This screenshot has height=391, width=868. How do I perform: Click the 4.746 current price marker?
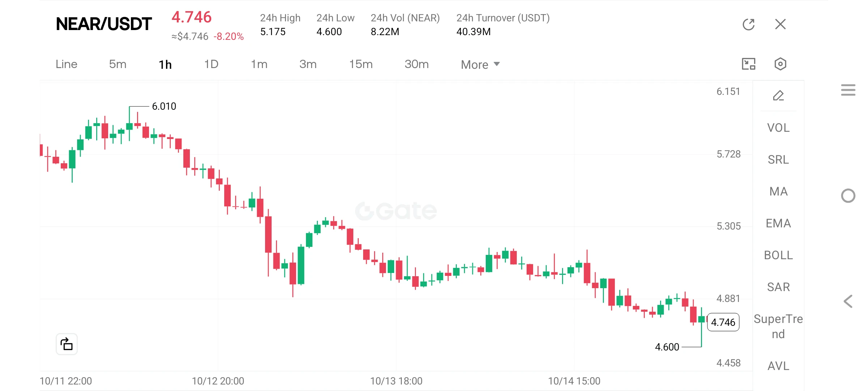pos(723,322)
